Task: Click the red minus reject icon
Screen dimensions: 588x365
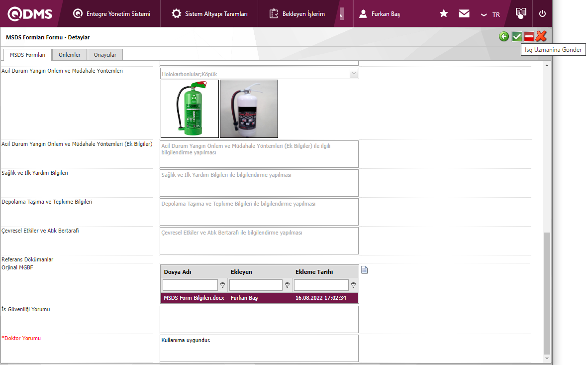Action: 529,36
